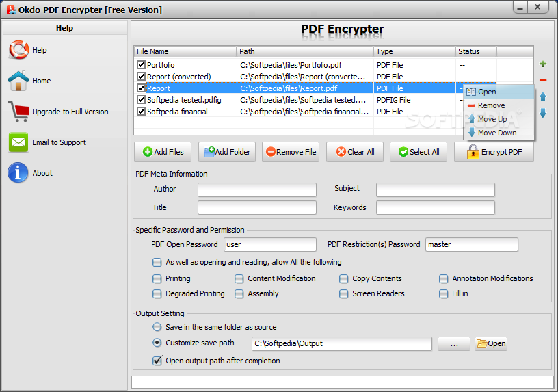558x392 pixels.
Task: Click the save path field C:\Softpedia\Output
Action: tap(342, 343)
